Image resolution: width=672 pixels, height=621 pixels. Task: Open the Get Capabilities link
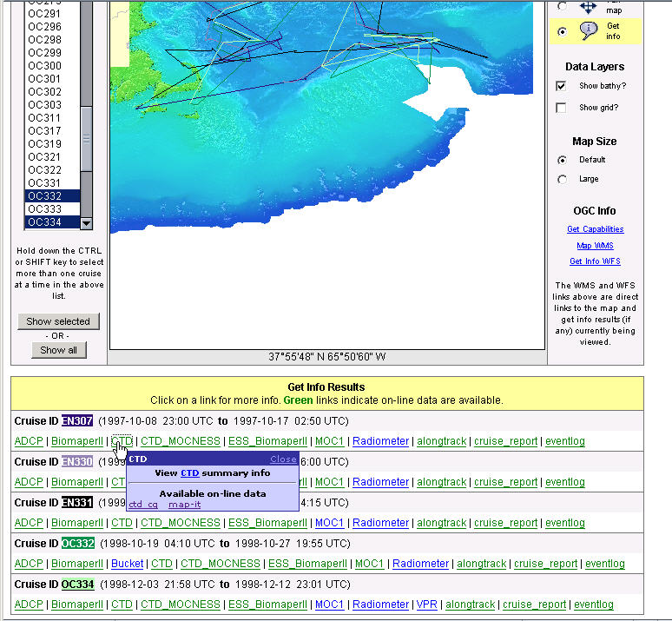coord(595,229)
